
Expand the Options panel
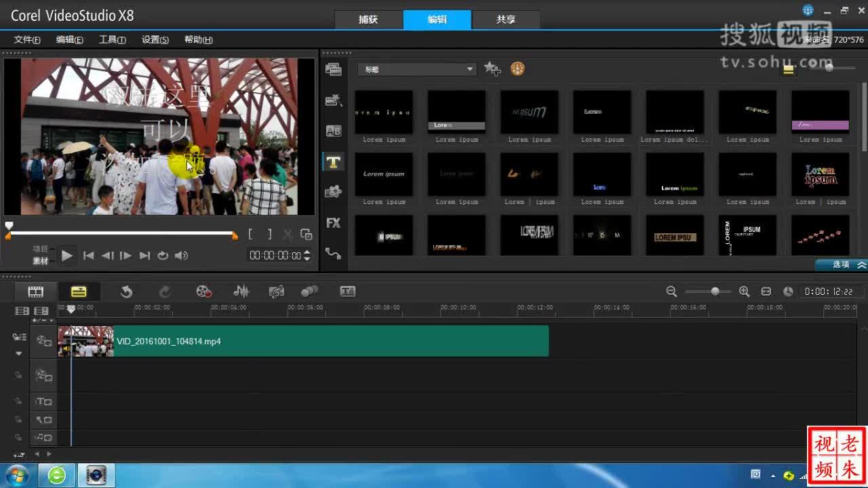841,264
